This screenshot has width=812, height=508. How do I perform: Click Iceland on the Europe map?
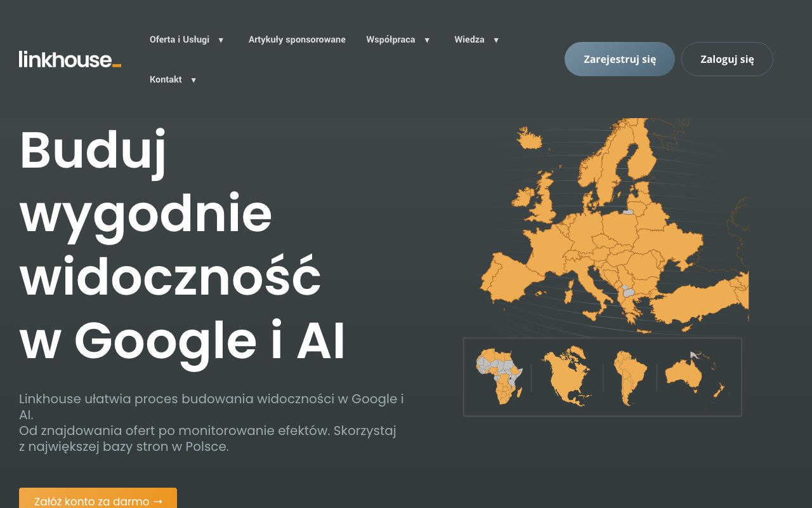click(x=532, y=137)
